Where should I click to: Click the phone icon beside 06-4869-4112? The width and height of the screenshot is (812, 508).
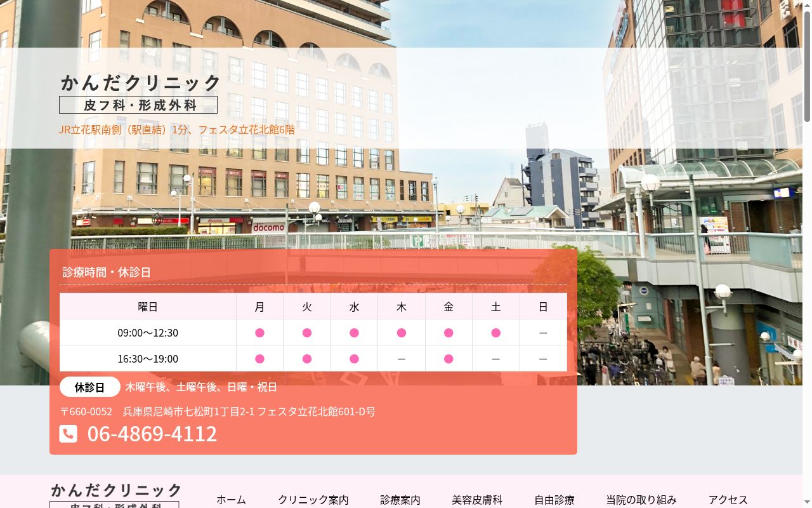[x=69, y=434]
